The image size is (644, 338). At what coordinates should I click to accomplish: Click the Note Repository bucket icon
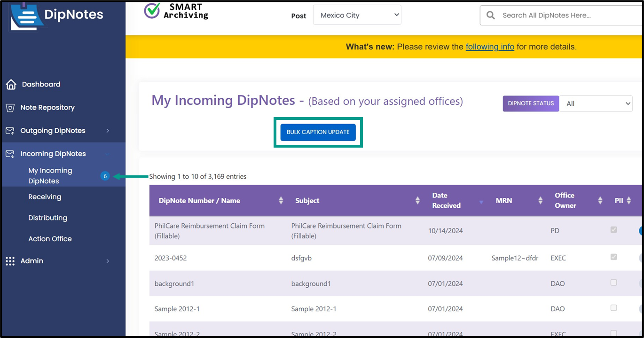coord(10,108)
